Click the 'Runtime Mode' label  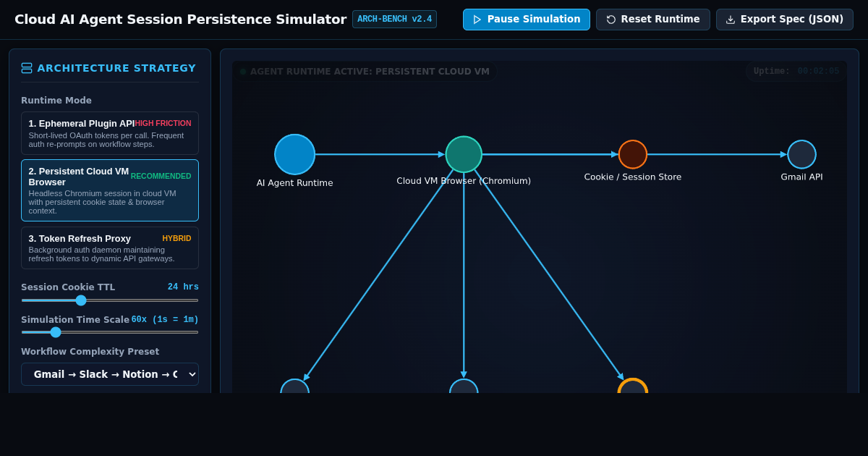(56, 101)
